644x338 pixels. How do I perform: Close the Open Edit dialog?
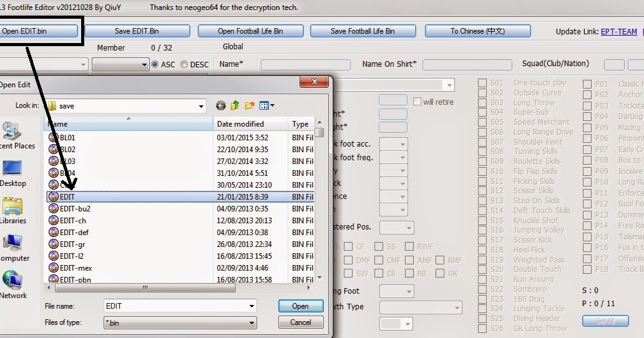[315, 82]
